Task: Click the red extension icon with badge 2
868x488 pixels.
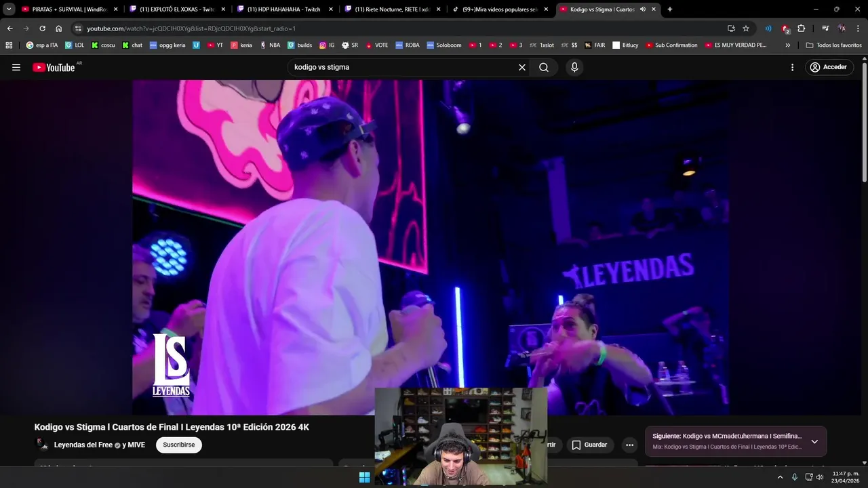Action: 785,28
